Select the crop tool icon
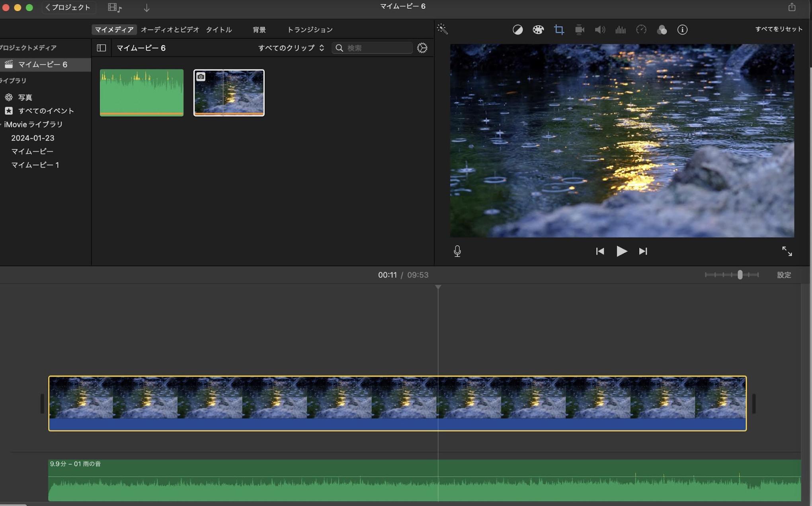The height and width of the screenshot is (506, 812). pyautogui.click(x=559, y=30)
